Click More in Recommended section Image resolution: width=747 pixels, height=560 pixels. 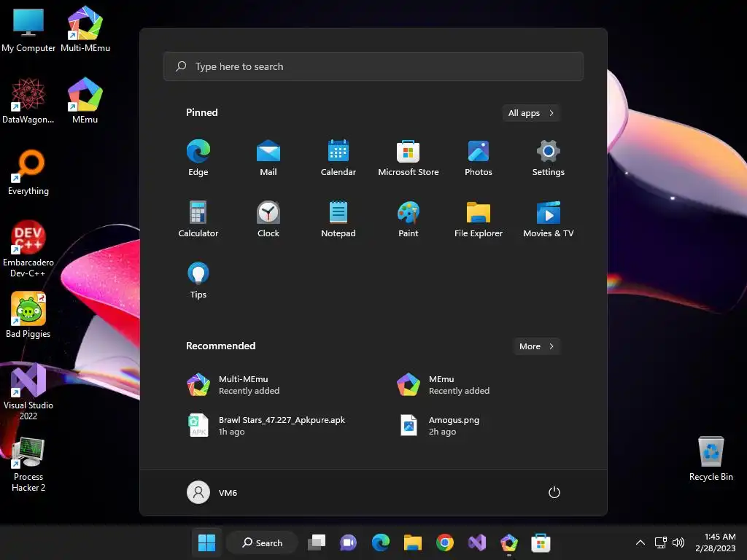(x=536, y=346)
